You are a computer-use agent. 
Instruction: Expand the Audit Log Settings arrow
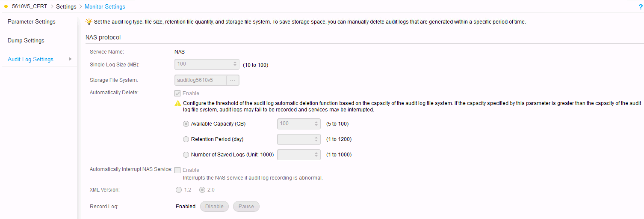(x=70, y=59)
